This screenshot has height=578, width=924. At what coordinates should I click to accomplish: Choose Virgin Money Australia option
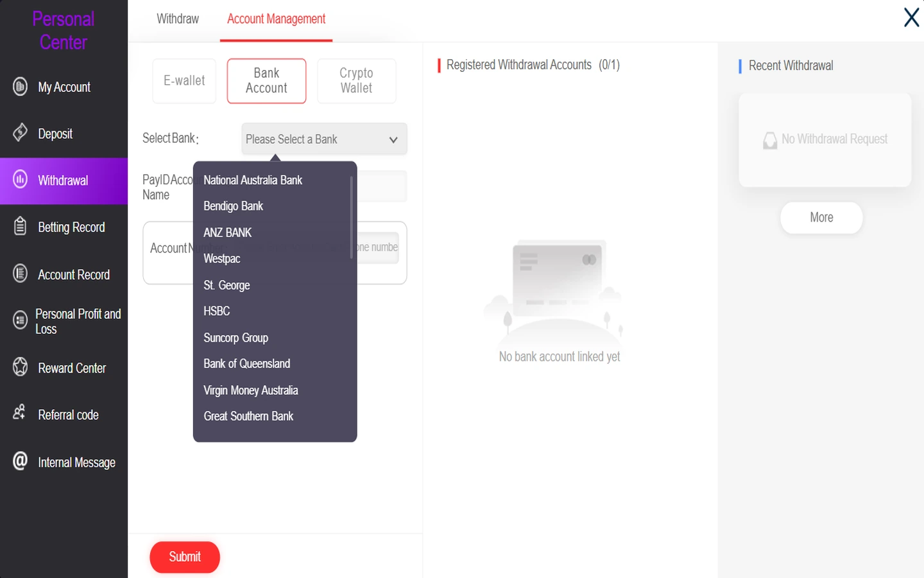pyautogui.click(x=250, y=390)
